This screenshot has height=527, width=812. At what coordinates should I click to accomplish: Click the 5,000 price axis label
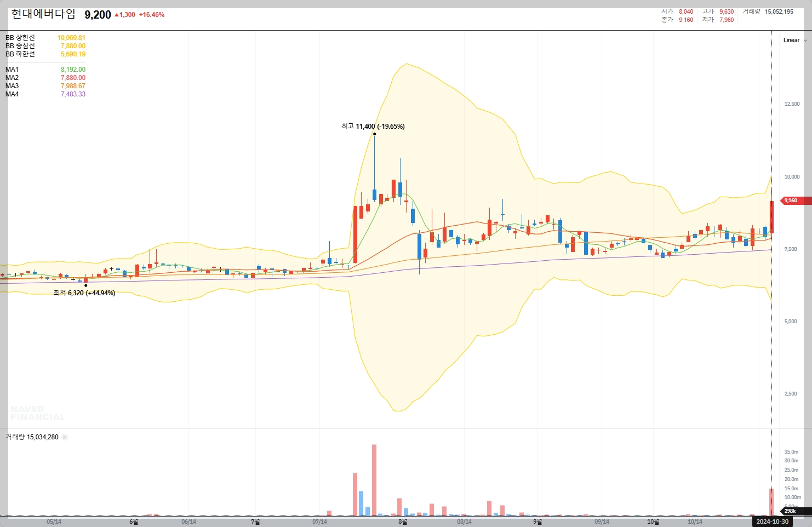tap(791, 322)
